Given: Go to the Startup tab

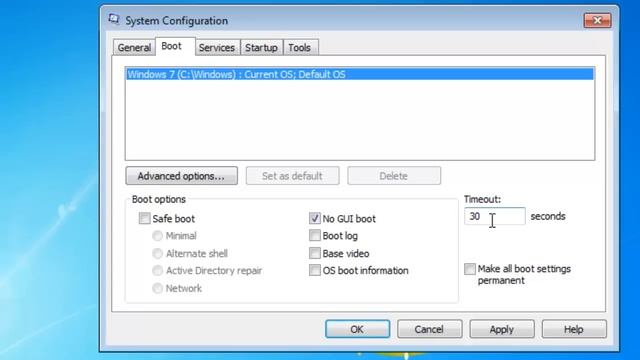Looking at the screenshot, I should click(261, 47).
